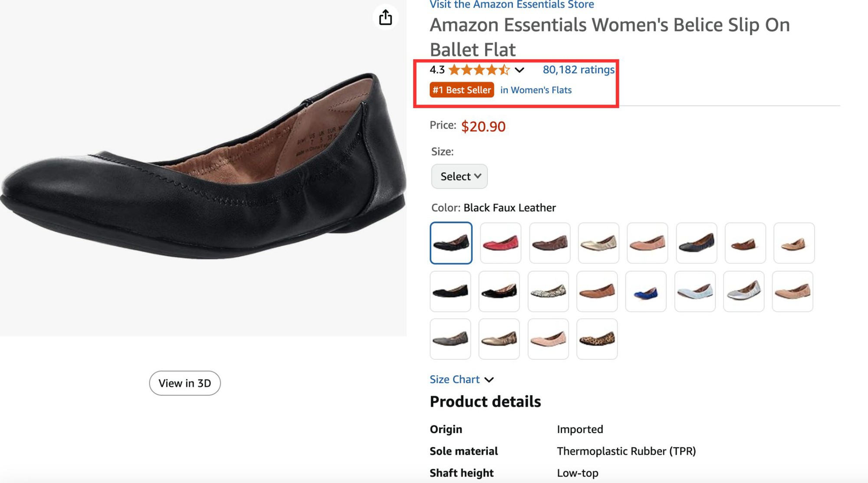Open the Women's Flats category link
This screenshot has height=483, width=868.
[536, 90]
